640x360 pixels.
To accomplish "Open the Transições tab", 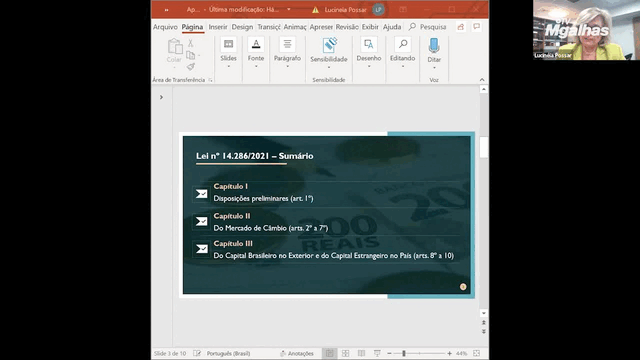I will pyautogui.click(x=269, y=27).
